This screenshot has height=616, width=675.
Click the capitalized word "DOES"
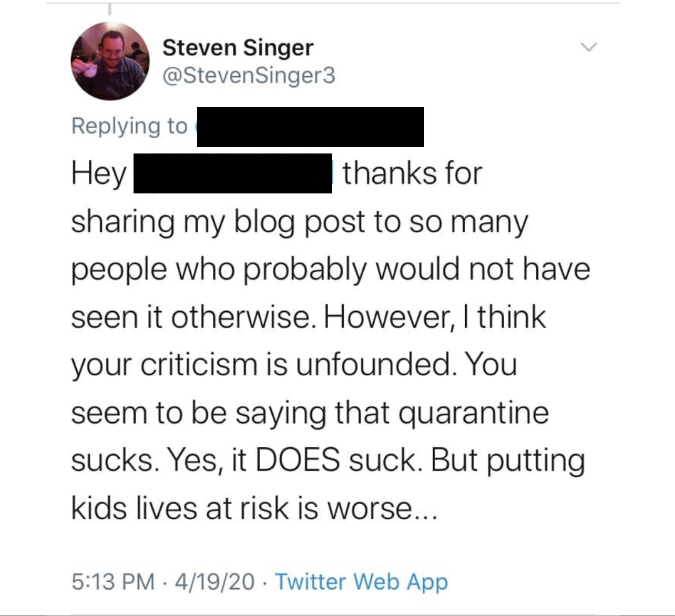pyautogui.click(x=298, y=460)
